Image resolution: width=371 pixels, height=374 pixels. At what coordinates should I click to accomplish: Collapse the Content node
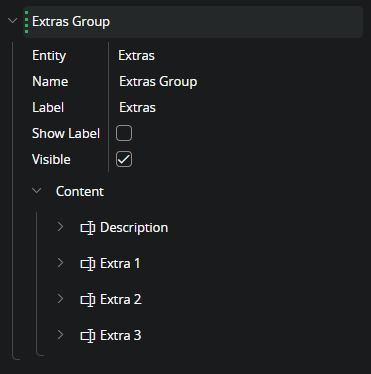tap(37, 191)
